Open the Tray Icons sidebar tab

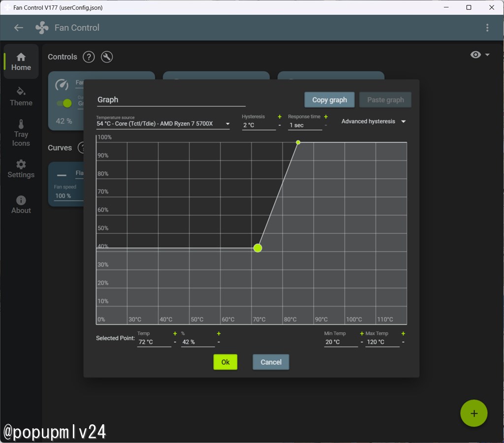[x=21, y=133]
